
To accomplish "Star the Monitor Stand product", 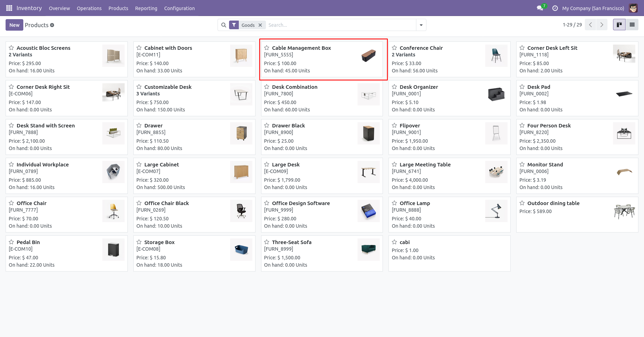I will 522,164.
